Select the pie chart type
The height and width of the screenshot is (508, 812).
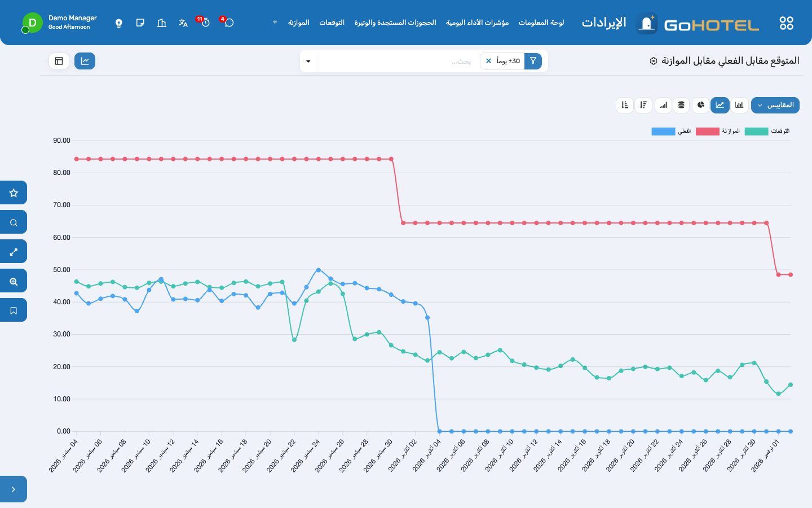(701, 105)
